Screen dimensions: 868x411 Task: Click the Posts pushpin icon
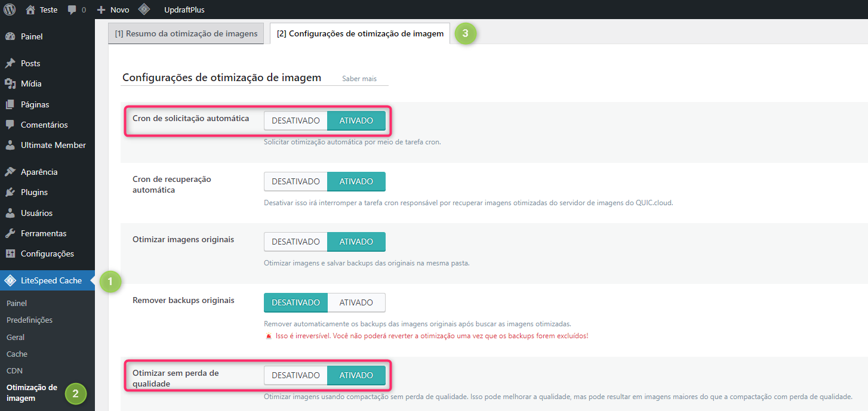(10, 63)
